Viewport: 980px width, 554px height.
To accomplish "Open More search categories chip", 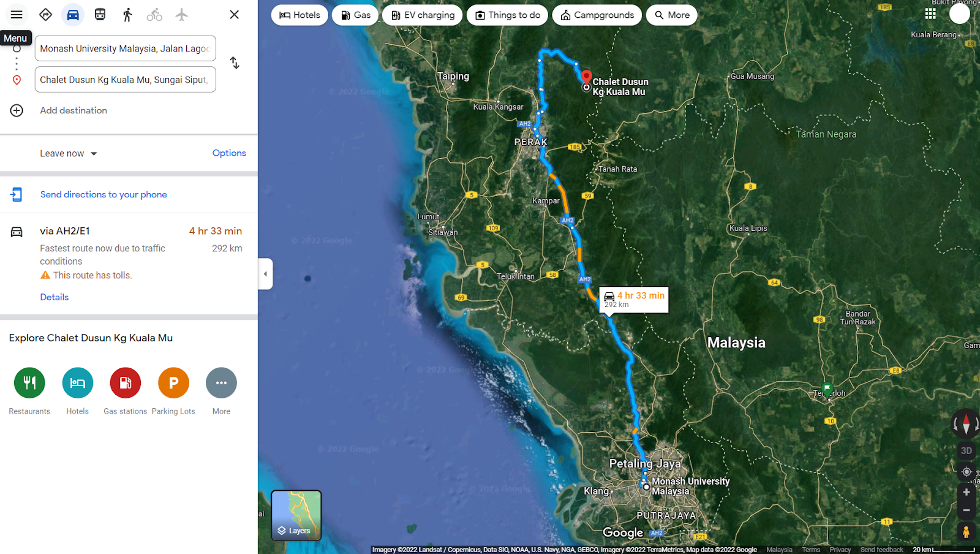I will (671, 15).
